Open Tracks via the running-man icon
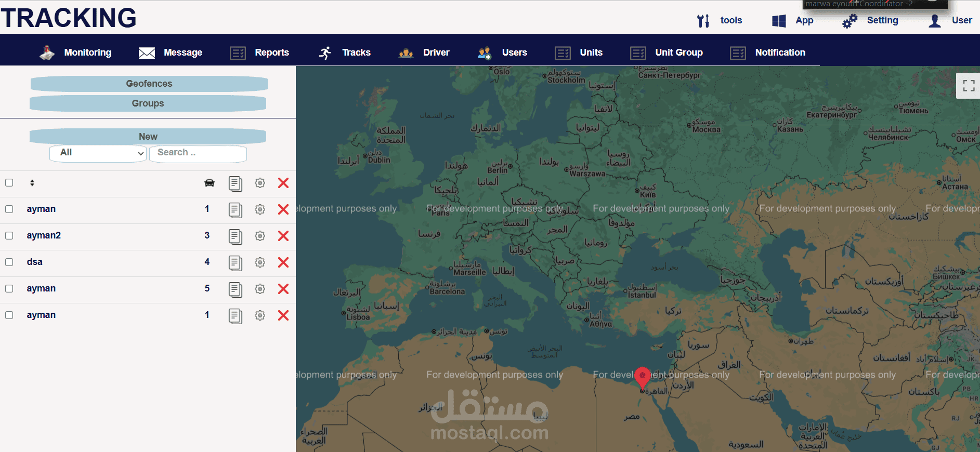The width and height of the screenshot is (980, 452). tap(325, 52)
